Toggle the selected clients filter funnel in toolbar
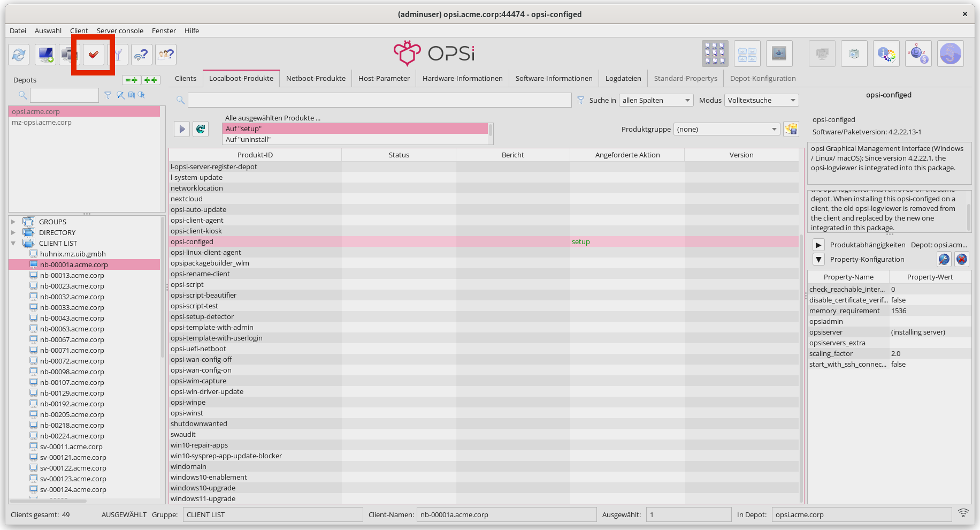 tap(119, 55)
